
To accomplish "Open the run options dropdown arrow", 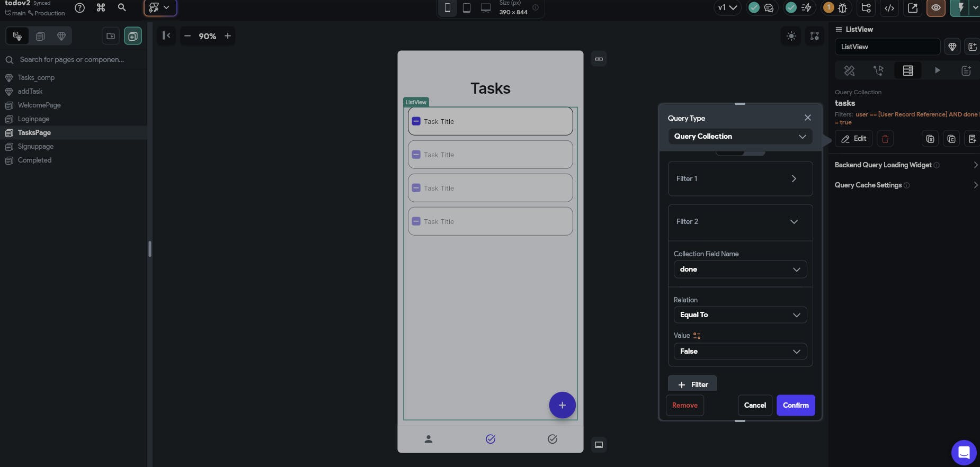I will tap(975, 7).
